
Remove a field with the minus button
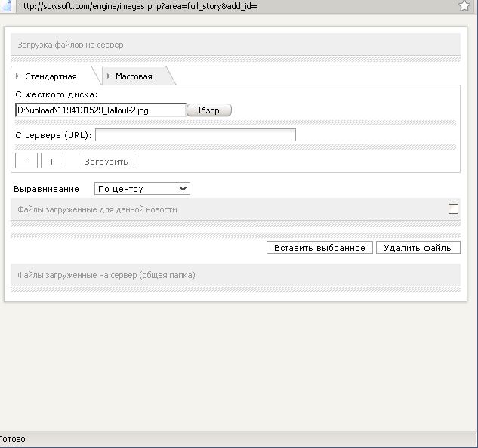coord(26,161)
